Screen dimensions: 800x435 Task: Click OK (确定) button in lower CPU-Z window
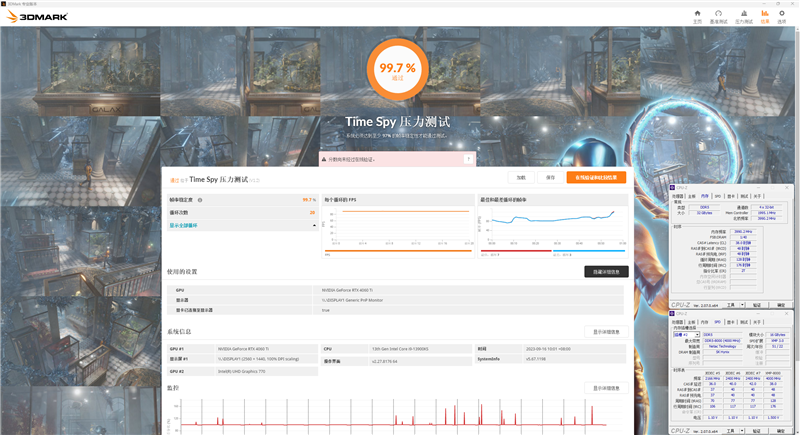pyautogui.click(x=781, y=431)
